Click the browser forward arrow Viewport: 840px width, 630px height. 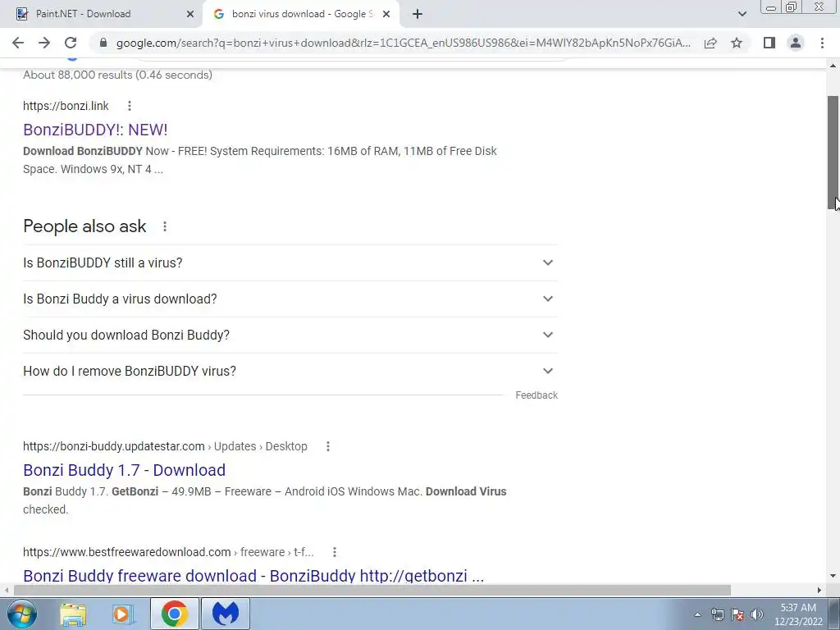click(44, 43)
